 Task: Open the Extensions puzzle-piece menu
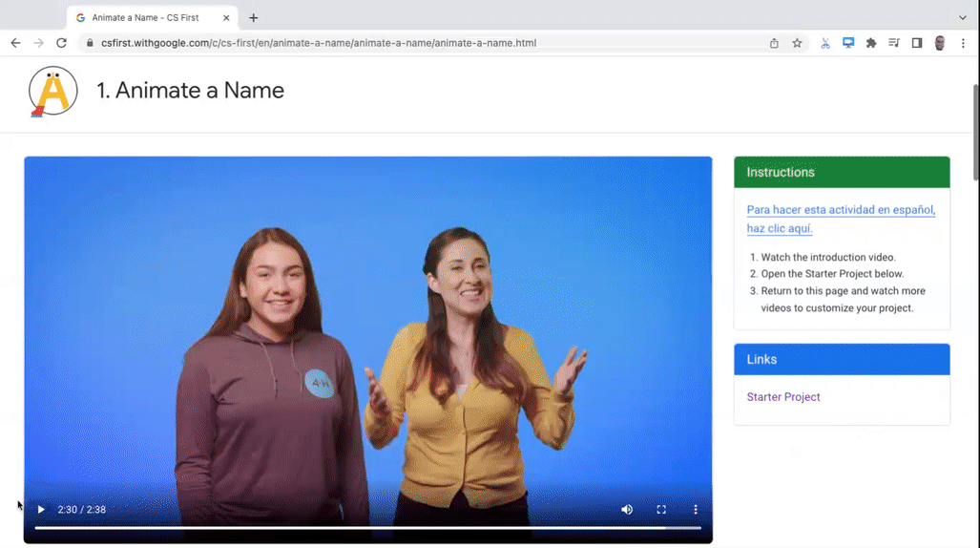point(871,43)
